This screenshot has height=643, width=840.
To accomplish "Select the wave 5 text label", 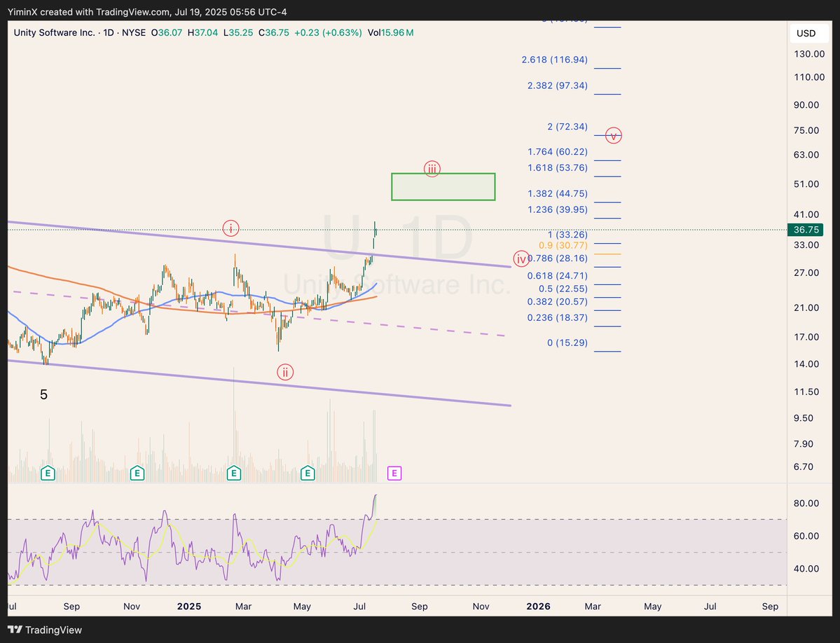I will pyautogui.click(x=44, y=394).
